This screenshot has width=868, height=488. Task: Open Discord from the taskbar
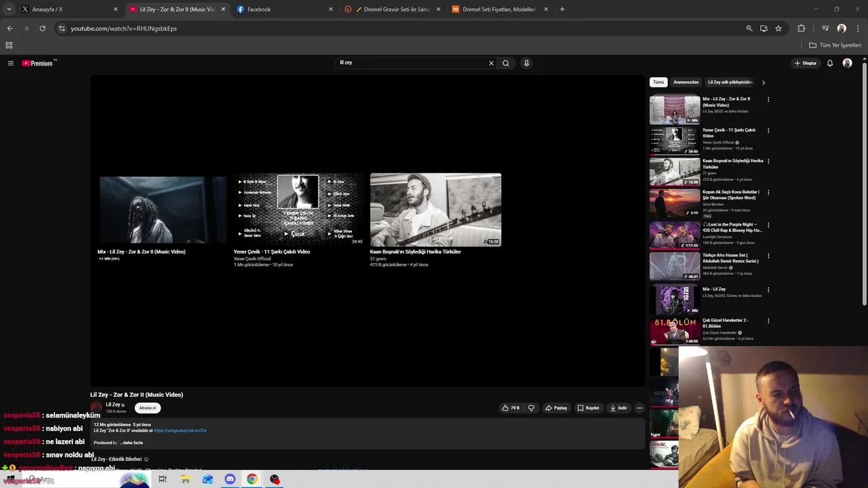coord(230,479)
